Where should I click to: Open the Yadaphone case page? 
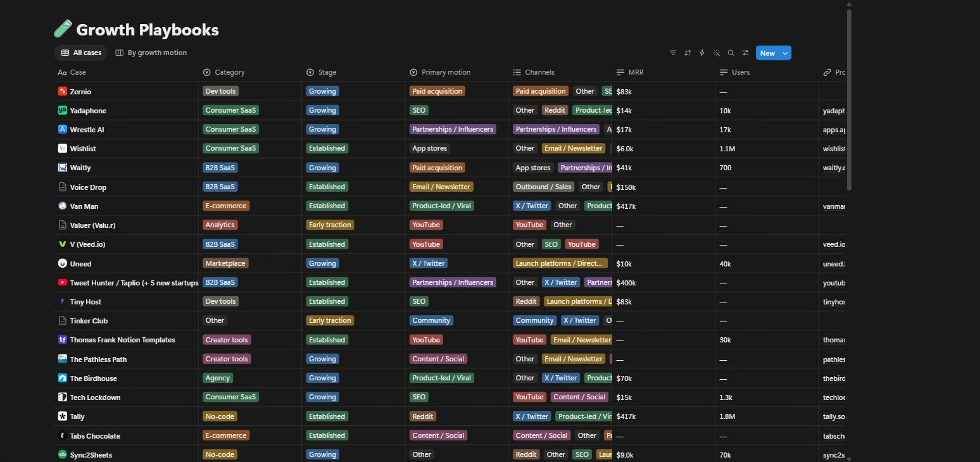point(88,111)
